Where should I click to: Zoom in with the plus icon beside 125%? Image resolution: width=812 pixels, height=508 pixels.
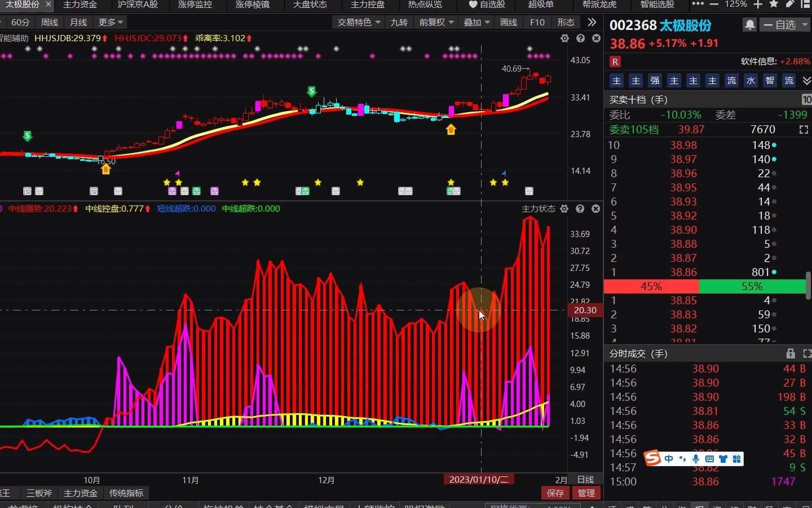point(758,4)
